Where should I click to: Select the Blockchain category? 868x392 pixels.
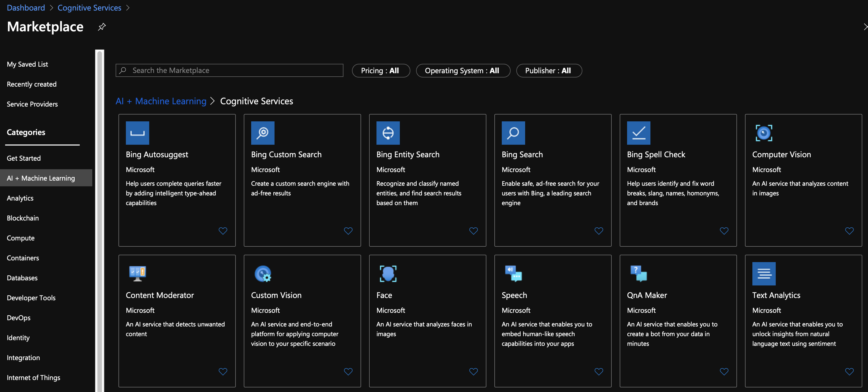(23, 218)
